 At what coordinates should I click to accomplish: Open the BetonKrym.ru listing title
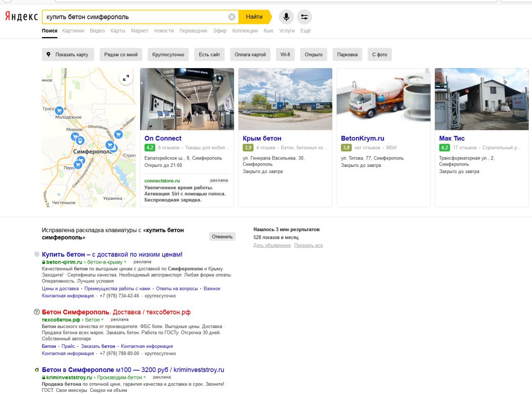pyautogui.click(x=362, y=138)
